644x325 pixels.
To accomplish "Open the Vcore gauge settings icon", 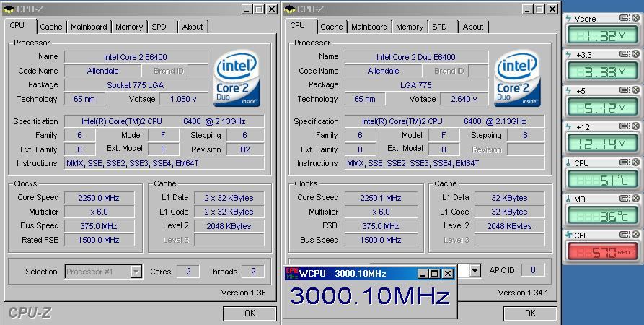I will [x=625, y=18].
